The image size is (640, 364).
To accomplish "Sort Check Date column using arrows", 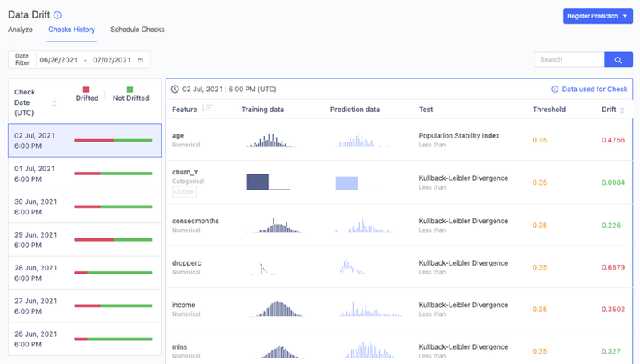I will pyautogui.click(x=54, y=103).
